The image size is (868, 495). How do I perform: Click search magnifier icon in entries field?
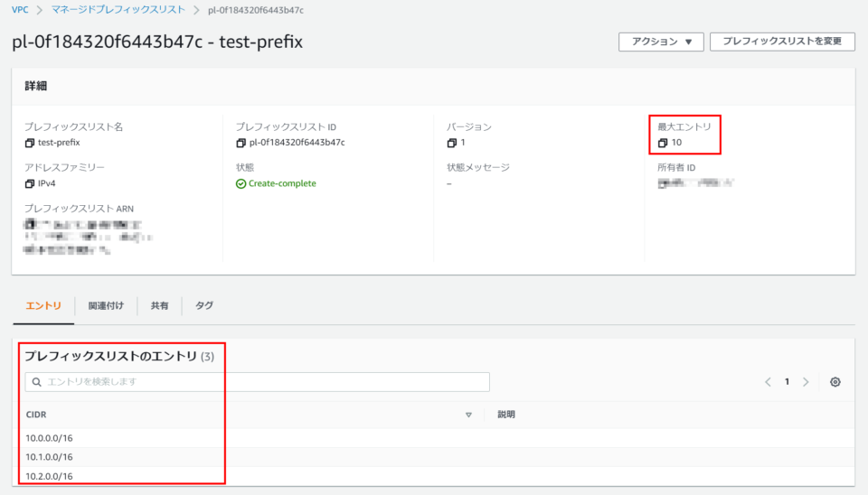click(x=36, y=381)
